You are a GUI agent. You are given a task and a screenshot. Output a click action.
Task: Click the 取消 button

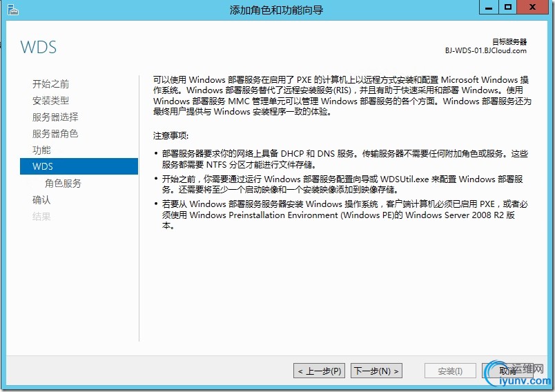coord(507,371)
